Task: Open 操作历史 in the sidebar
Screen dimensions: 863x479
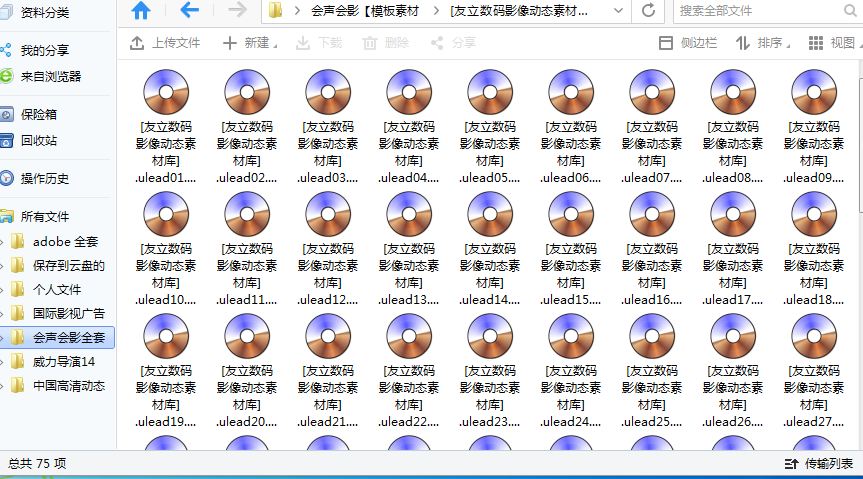Action: pos(44,178)
